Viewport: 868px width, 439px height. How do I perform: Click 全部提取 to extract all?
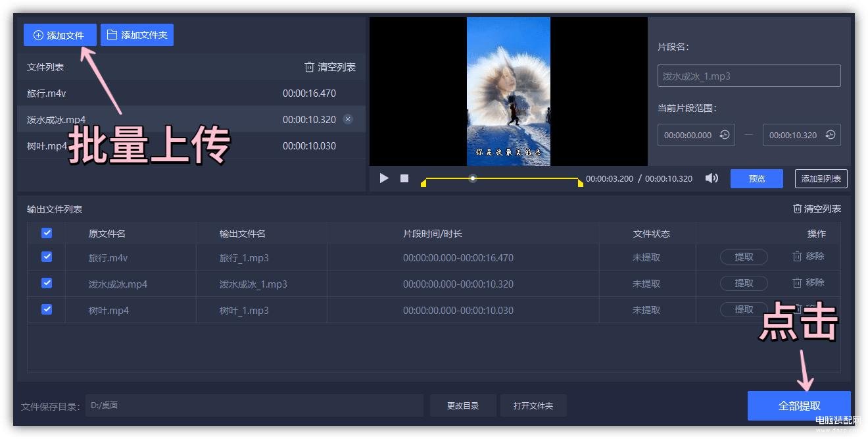[x=799, y=405]
